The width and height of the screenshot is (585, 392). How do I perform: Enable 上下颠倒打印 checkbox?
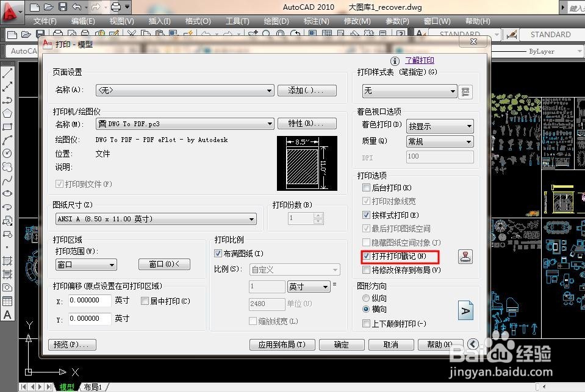click(x=367, y=324)
